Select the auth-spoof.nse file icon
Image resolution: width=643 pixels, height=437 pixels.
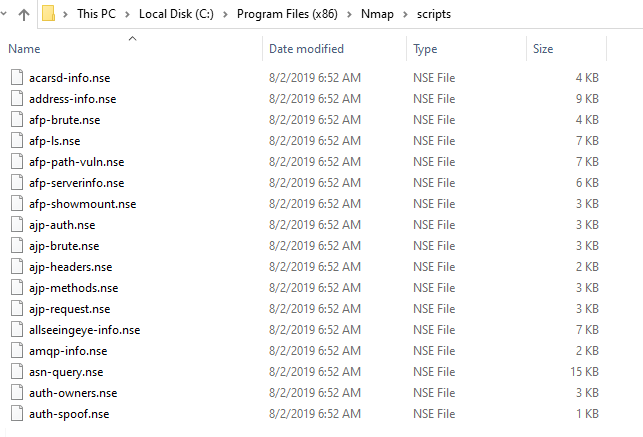17,414
